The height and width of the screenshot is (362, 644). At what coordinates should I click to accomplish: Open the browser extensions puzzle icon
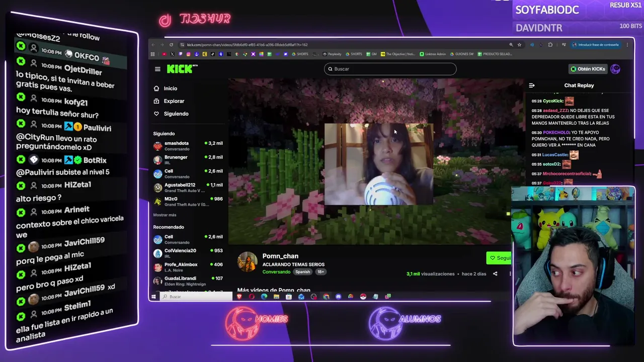coord(550,45)
